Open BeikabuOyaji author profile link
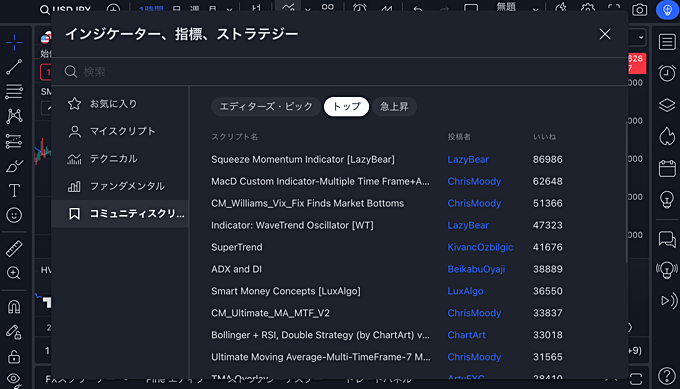This screenshot has width=680, height=389. pyautogui.click(x=476, y=269)
